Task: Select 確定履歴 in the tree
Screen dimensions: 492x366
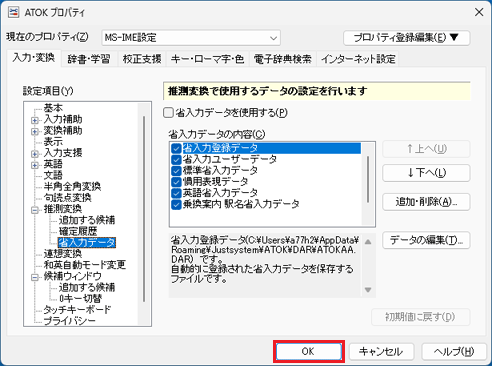Action: click(x=78, y=231)
